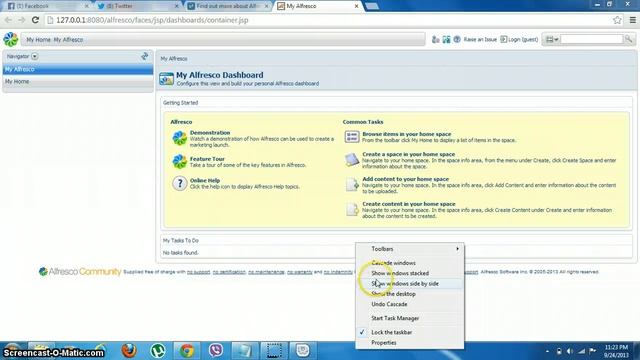Click the Add content document icon
640x360 pixels.
pos(352,184)
